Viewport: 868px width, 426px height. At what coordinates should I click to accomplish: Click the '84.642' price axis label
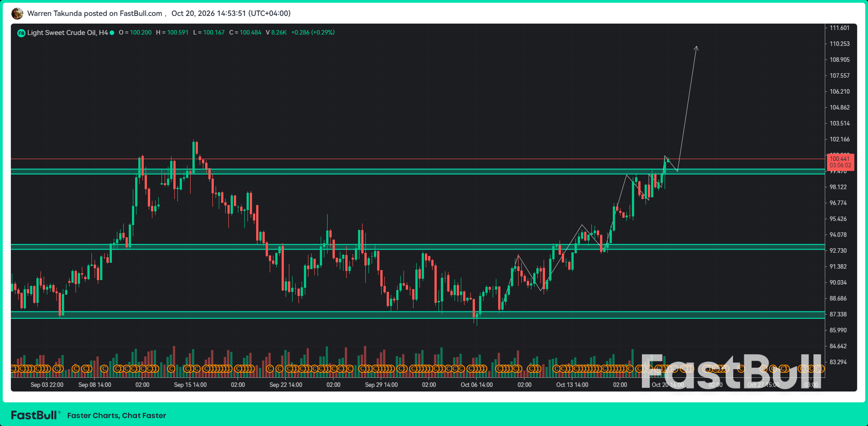838,346
